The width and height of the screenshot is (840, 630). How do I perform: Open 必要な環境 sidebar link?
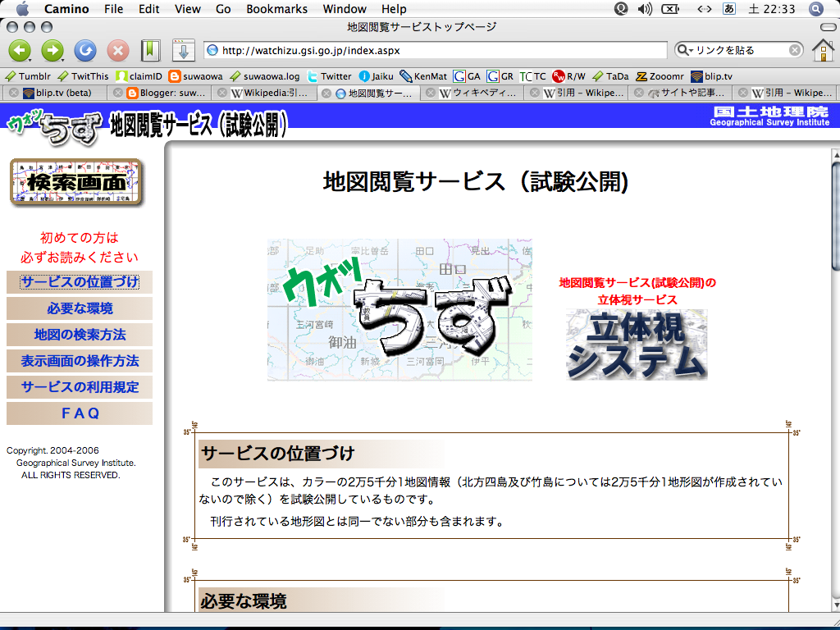tap(80, 308)
